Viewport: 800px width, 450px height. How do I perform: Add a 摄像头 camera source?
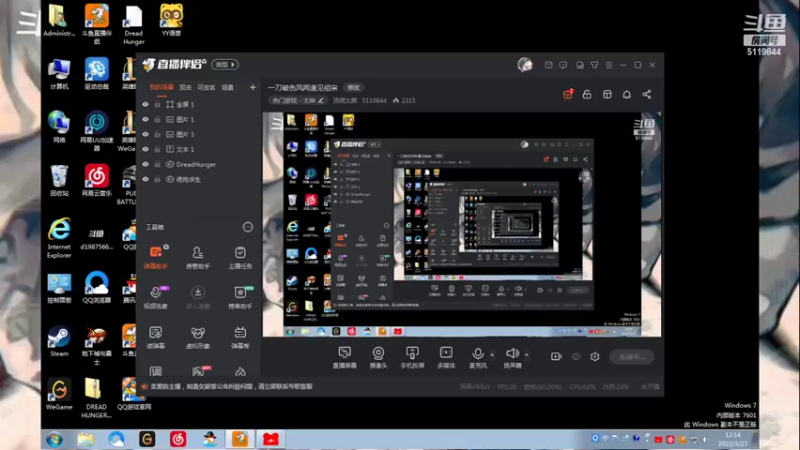[x=378, y=357]
